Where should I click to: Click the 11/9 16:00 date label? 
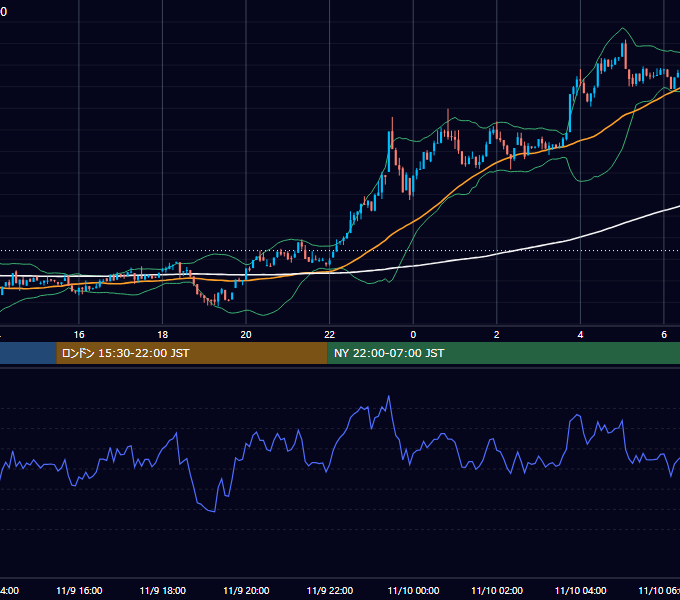[x=79, y=590]
